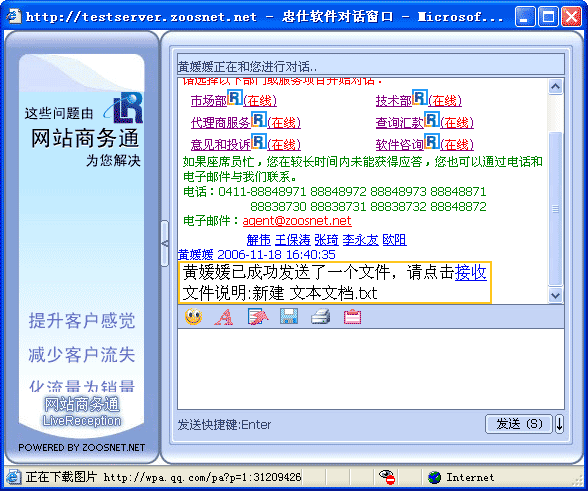Open the 技术部 department link
Viewport: 588px width, 491px height.
(x=394, y=101)
